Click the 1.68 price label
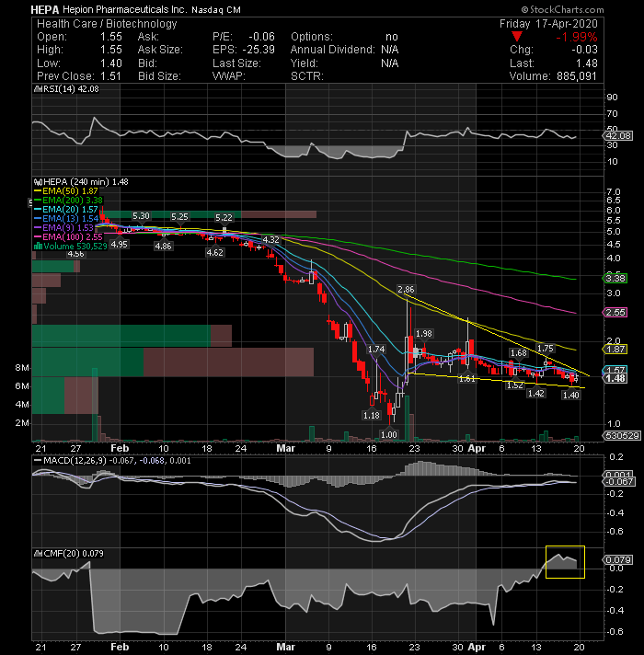Viewport: 644px width, 655px height. point(519,353)
